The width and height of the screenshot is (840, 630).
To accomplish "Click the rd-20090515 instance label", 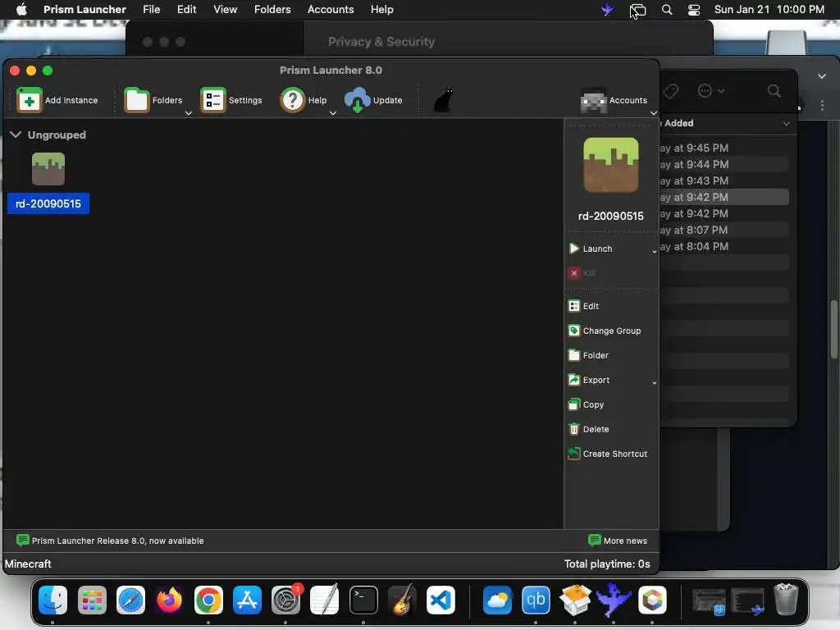I will (x=48, y=203).
